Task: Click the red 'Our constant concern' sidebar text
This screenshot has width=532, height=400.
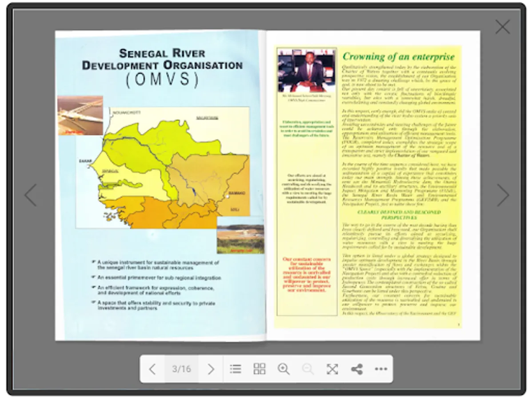Action: (x=306, y=275)
